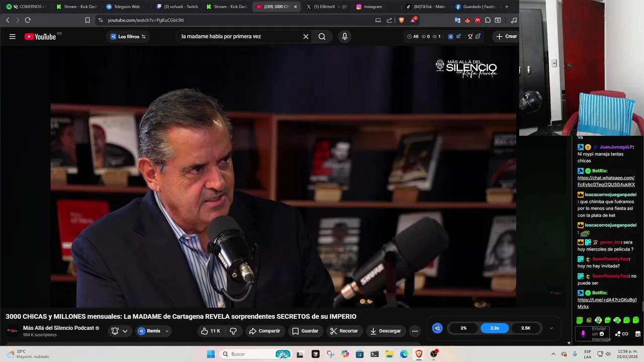Click the Recortar clip button
The height and width of the screenshot is (362, 644).
pos(344,331)
